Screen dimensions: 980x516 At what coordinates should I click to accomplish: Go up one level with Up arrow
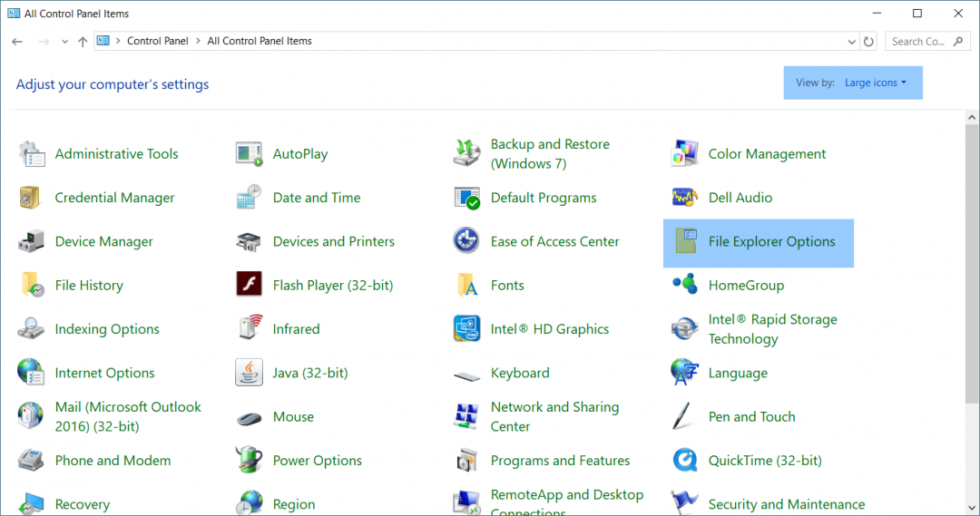click(83, 42)
